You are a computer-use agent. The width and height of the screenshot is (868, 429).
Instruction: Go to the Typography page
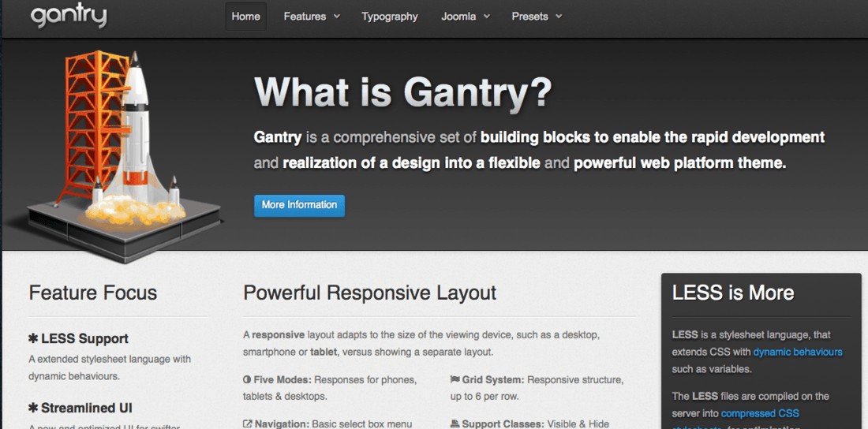tap(390, 17)
